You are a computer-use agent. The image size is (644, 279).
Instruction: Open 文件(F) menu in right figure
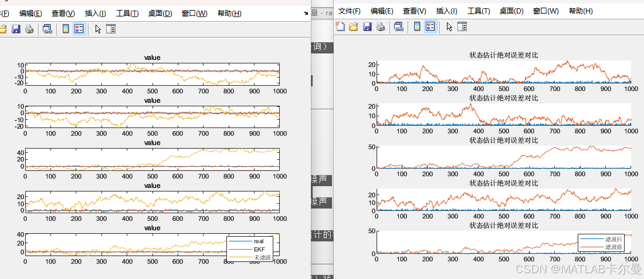pos(350,11)
